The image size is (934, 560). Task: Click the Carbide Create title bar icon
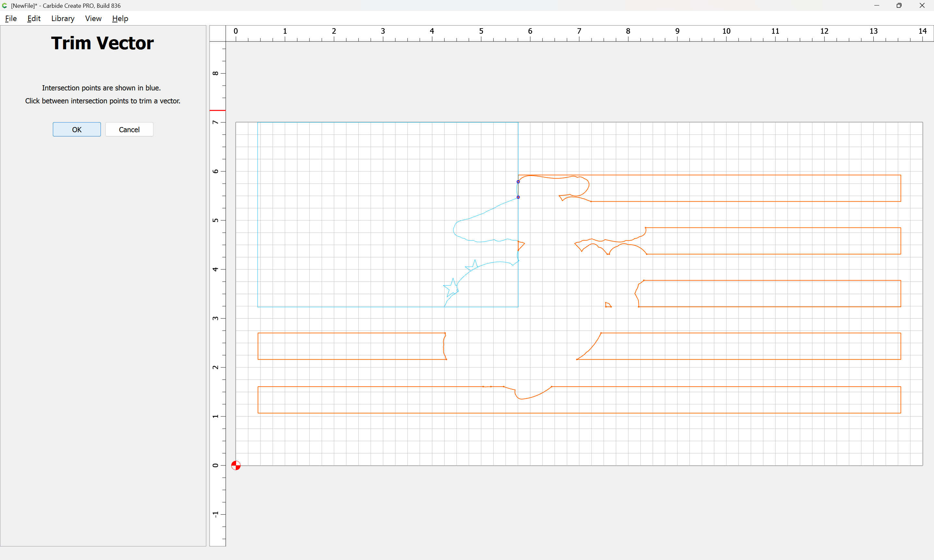[5, 5]
